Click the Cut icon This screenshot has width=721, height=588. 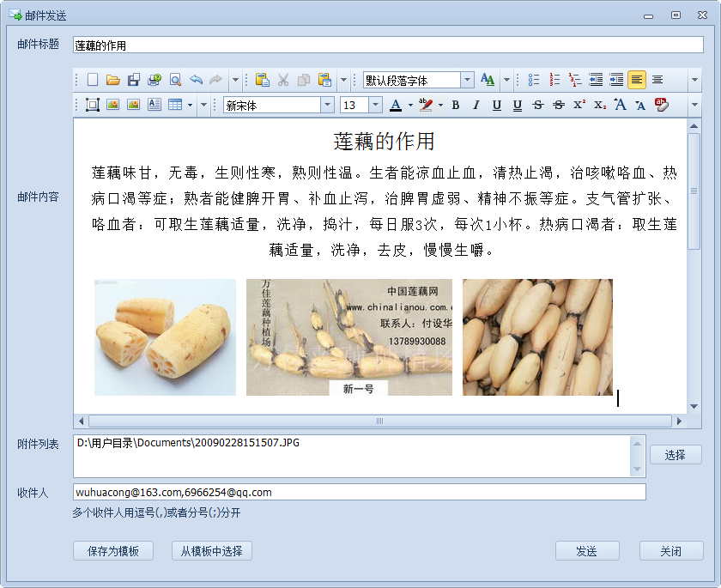(282, 80)
